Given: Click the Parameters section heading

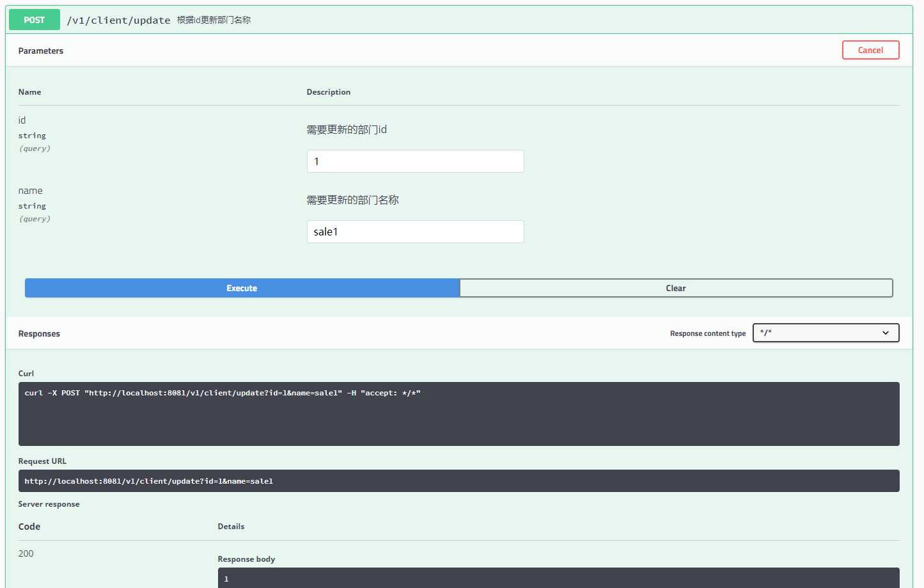Looking at the screenshot, I should [x=41, y=51].
